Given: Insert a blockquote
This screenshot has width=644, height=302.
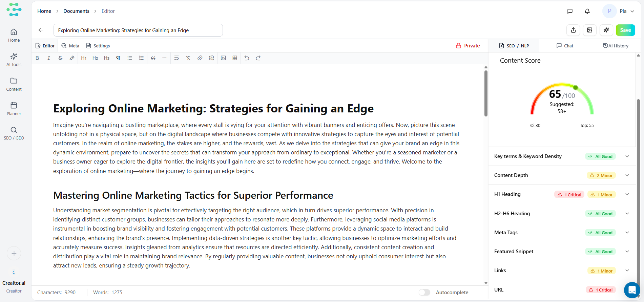Looking at the screenshot, I should (x=153, y=58).
